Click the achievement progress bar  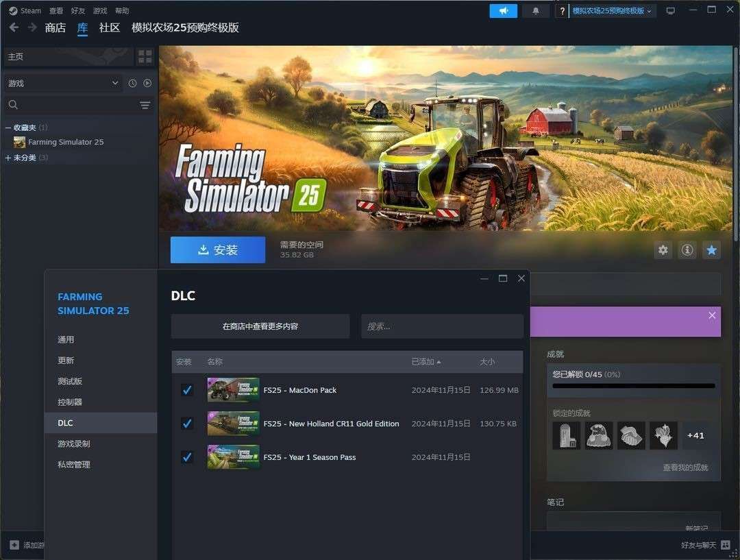click(x=634, y=386)
